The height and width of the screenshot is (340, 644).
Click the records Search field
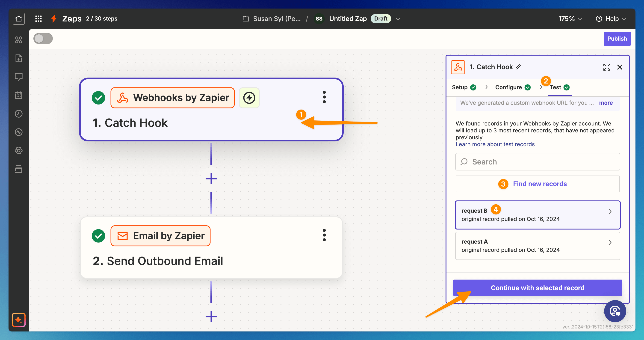tap(537, 162)
